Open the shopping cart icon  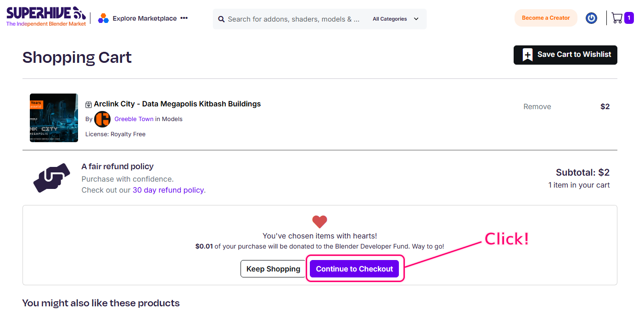[617, 18]
